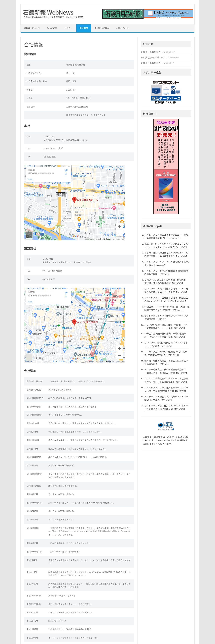The image size is (215, 644).
Task: Go to 石鹸新報 WebNews site title
Action: click(x=48, y=12)
